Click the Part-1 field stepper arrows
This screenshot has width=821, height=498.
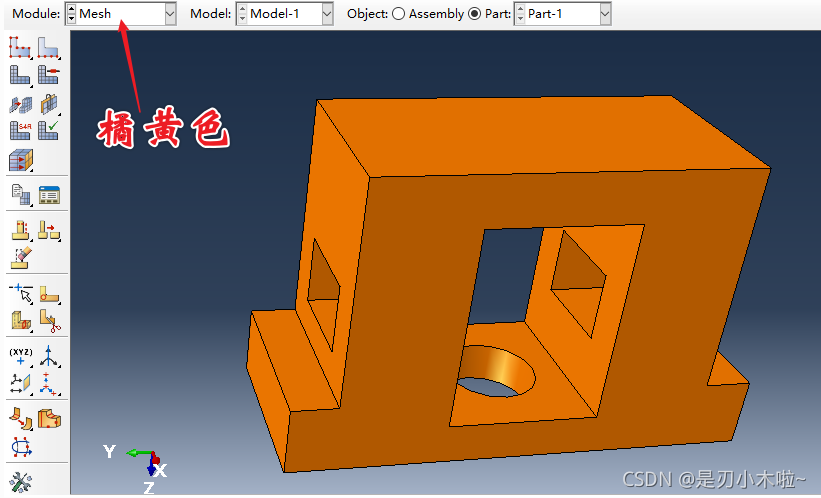[x=519, y=14]
